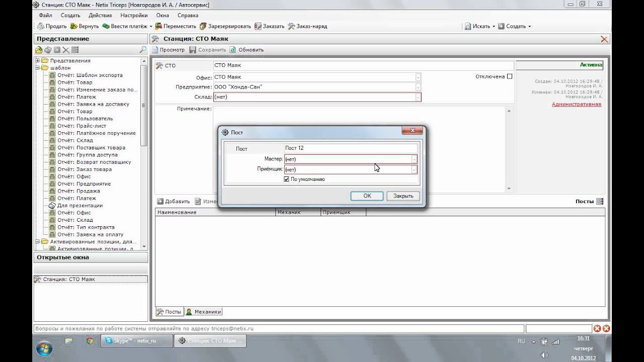Open the Ввести платёж tool

[x=125, y=26]
